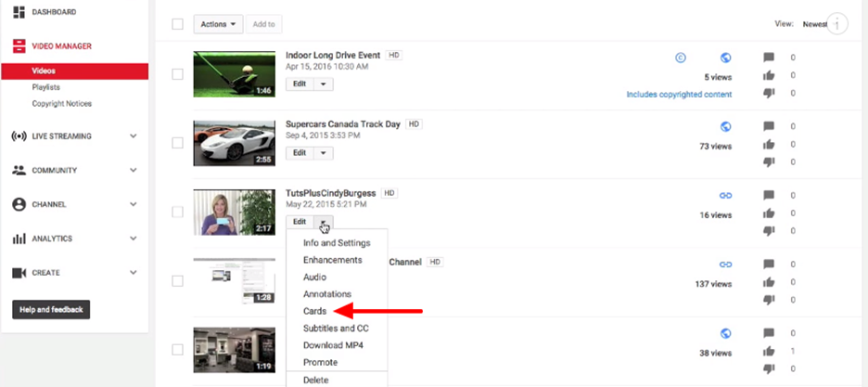Image resolution: width=868 pixels, height=387 pixels.
Task: Click the Analytics bar chart icon
Action: click(x=19, y=239)
